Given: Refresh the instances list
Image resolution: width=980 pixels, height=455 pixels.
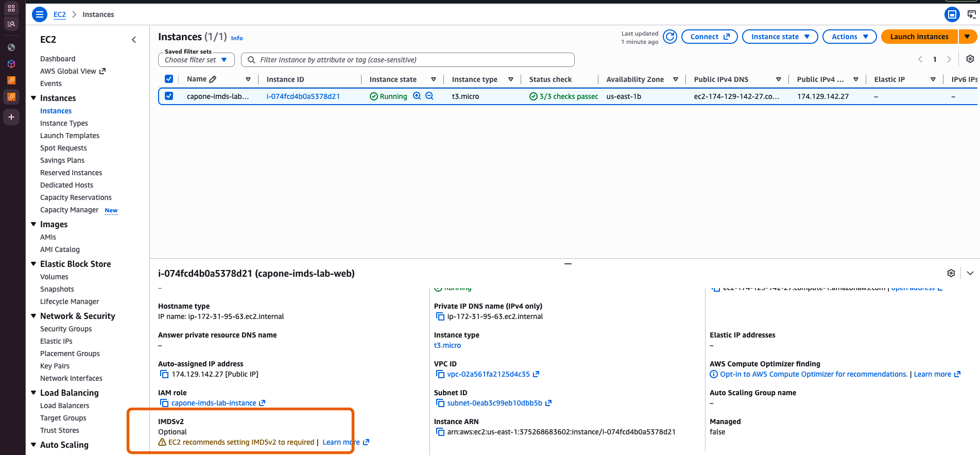Looking at the screenshot, I should click(669, 37).
